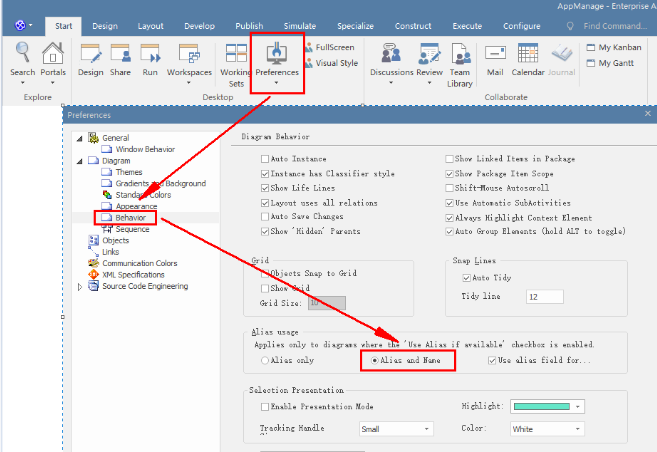Select the Alias only radio button
The image size is (657, 452).
coord(264,359)
